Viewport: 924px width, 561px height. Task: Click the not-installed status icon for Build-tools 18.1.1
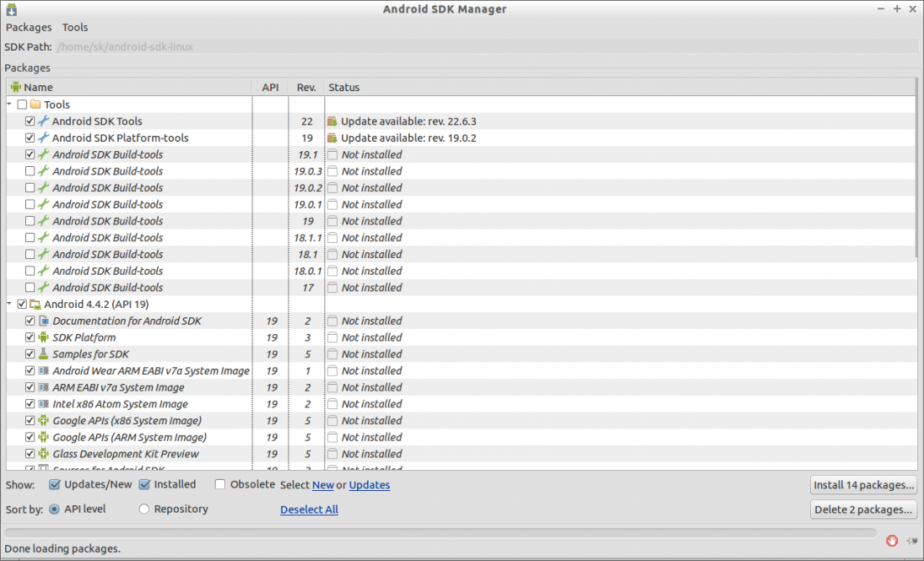click(333, 238)
